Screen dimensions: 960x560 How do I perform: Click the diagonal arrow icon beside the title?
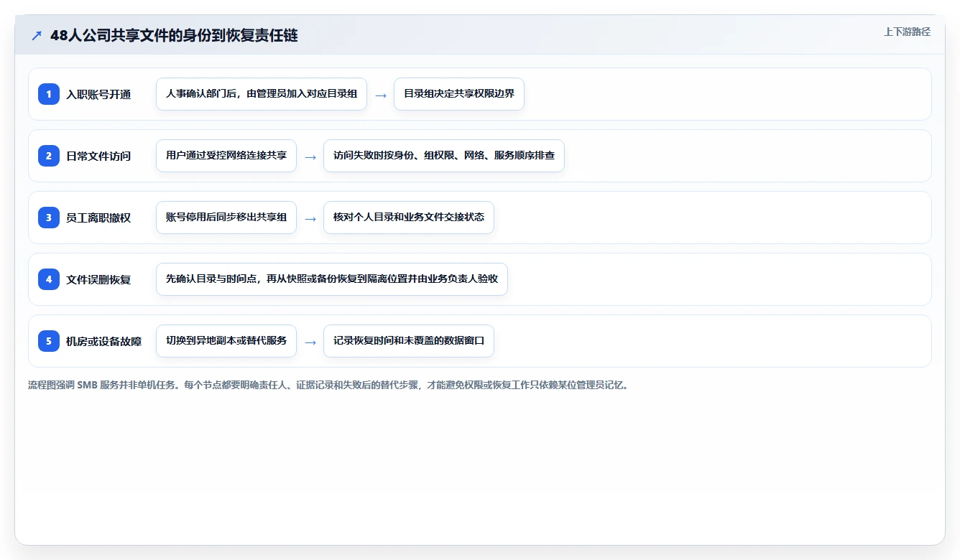pos(37,35)
